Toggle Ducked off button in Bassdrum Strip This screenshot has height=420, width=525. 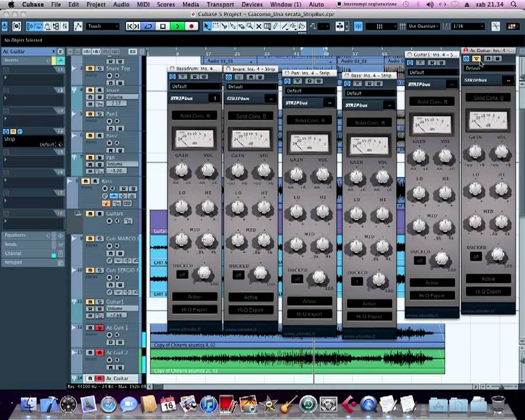click(182, 275)
